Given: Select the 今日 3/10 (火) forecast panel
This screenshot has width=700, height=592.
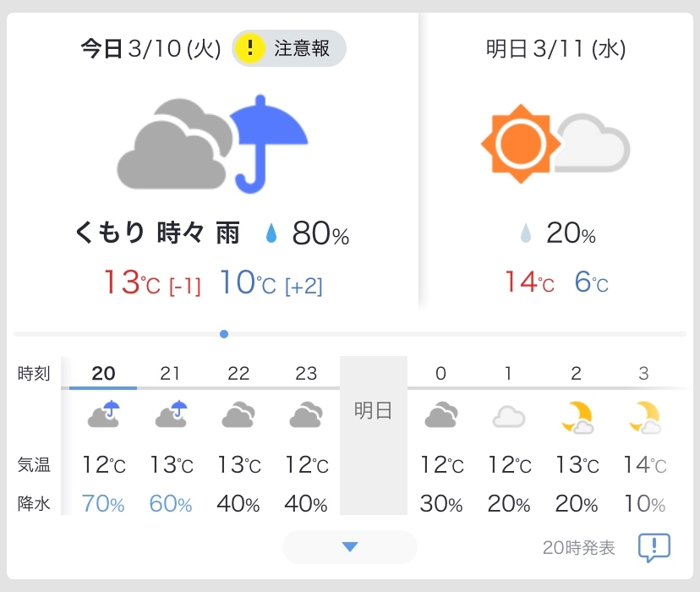Looking at the screenshot, I should [x=212, y=162].
